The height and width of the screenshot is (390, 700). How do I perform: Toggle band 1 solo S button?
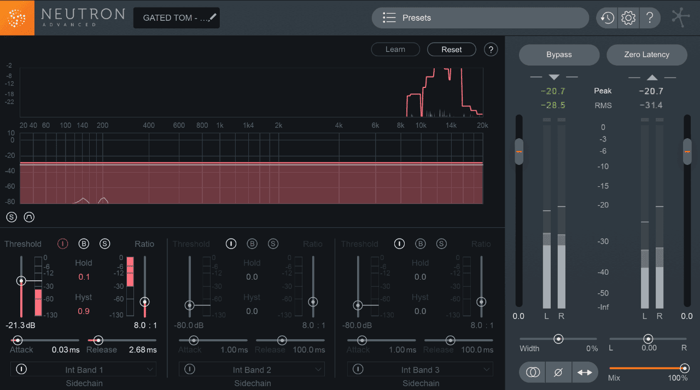104,244
